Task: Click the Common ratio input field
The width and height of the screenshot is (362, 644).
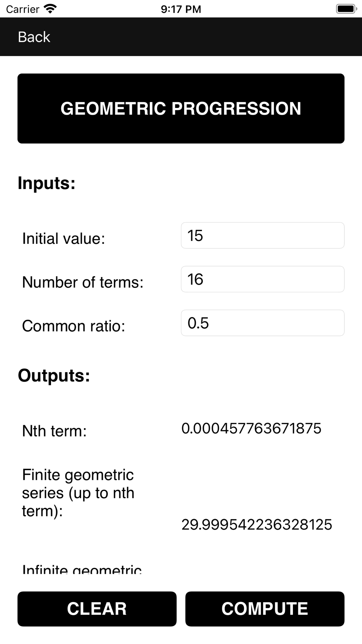Action: pyautogui.click(x=262, y=323)
